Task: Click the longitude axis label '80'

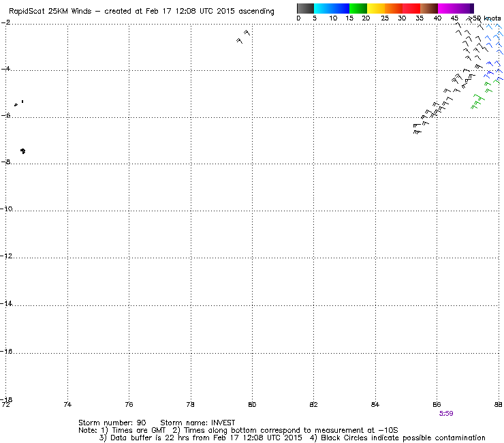Action: (252, 404)
